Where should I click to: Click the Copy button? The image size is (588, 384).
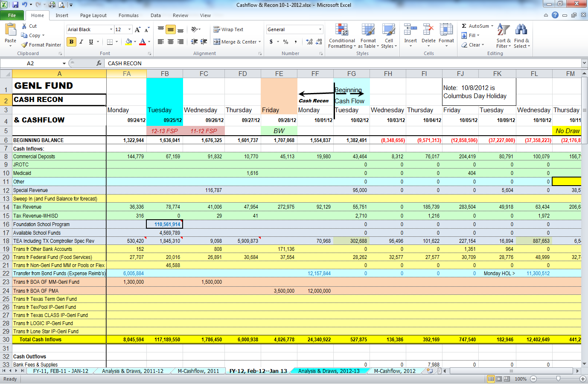32,35
